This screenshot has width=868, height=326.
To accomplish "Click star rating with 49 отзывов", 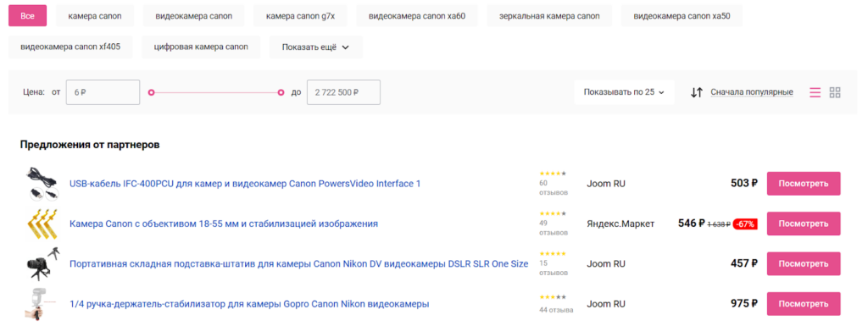I will (x=553, y=213).
